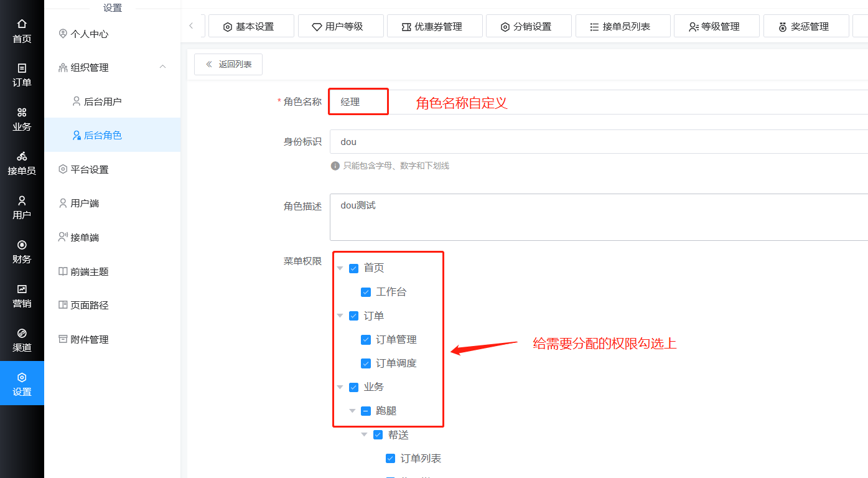Click the info icon beside 只能包含字母
The height and width of the screenshot is (478, 868).
pos(335,166)
